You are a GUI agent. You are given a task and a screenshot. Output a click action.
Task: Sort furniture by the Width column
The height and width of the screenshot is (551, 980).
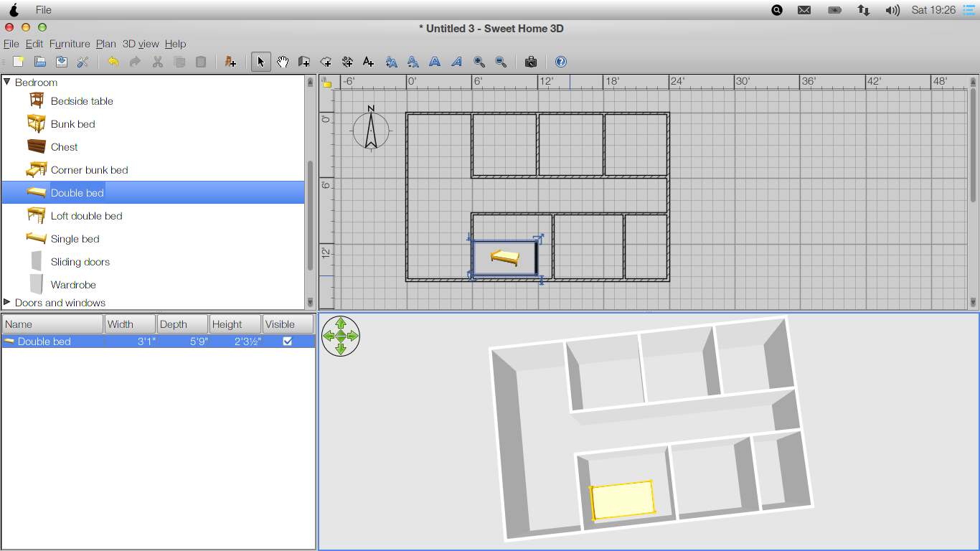130,324
